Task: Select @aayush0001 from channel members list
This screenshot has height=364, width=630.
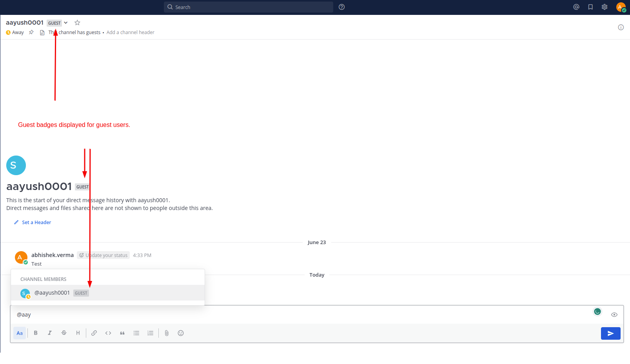Action: tap(52, 293)
